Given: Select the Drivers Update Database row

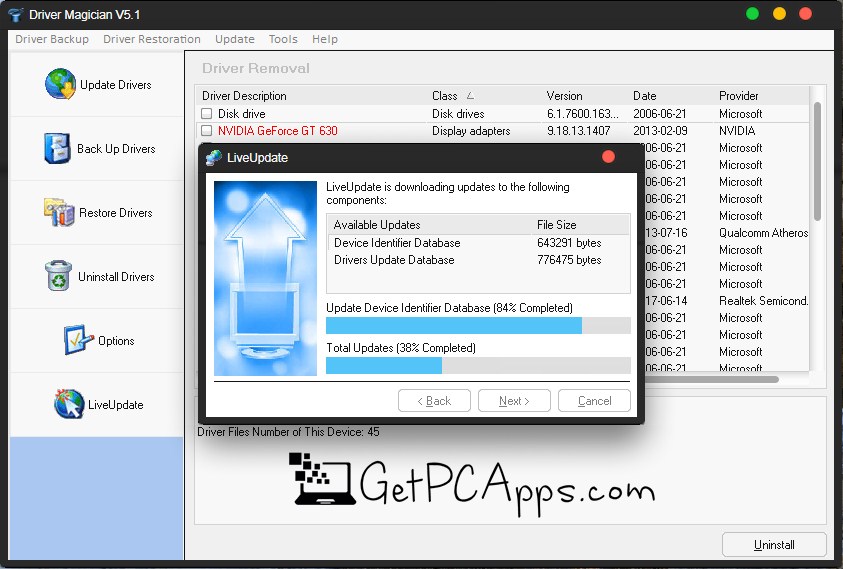Looking at the screenshot, I should pos(478,260).
